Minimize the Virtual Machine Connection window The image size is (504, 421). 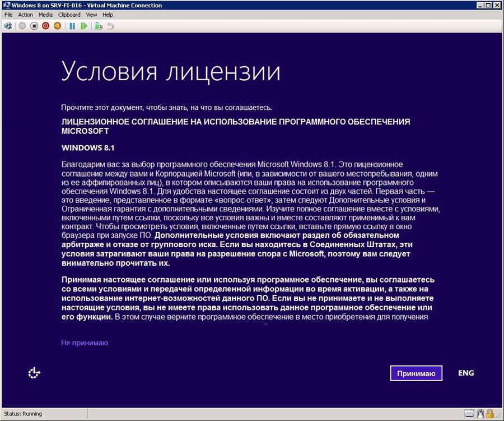point(480,5)
